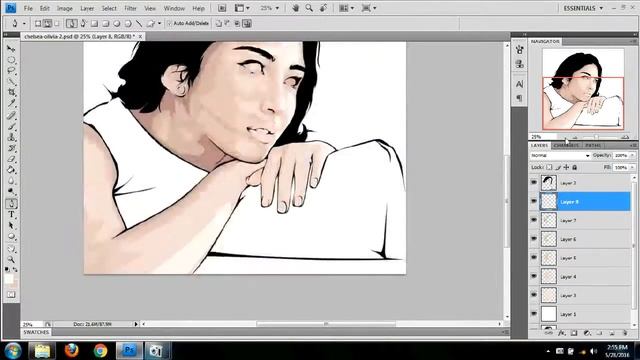Open the File menu

click(28, 8)
